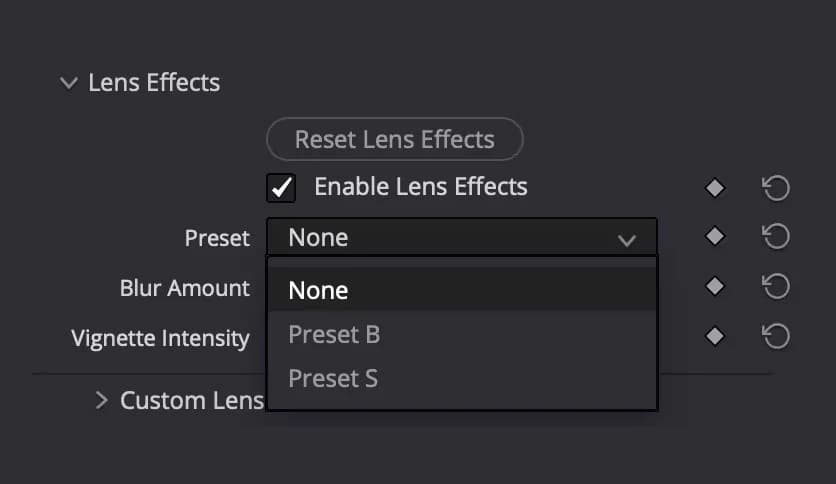Add keyframe for Enable Lens Effects
Screen dimensions: 836x484
pos(714,188)
